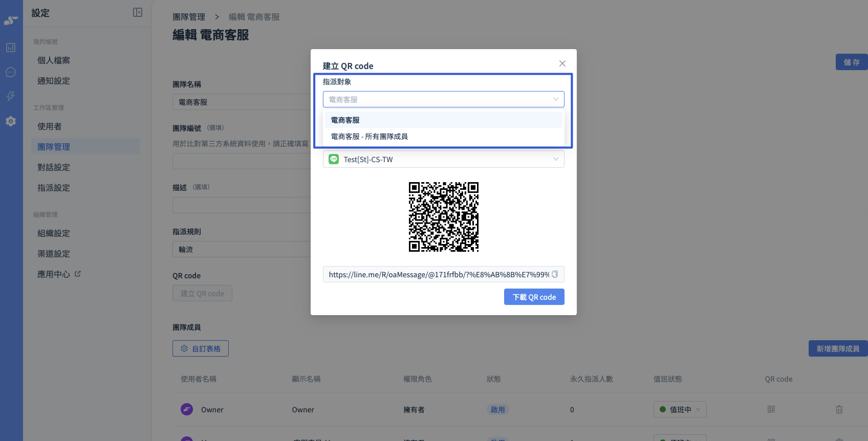The height and width of the screenshot is (441, 868).
Task: Click the 使用者名稱 column header
Action: [x=199, y=379]
